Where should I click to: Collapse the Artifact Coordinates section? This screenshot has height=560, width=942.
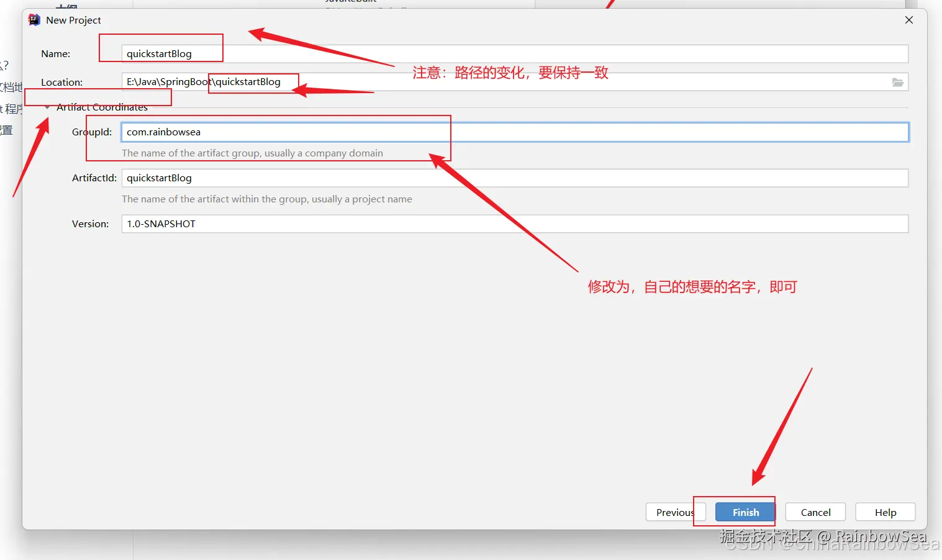[48, 107]
